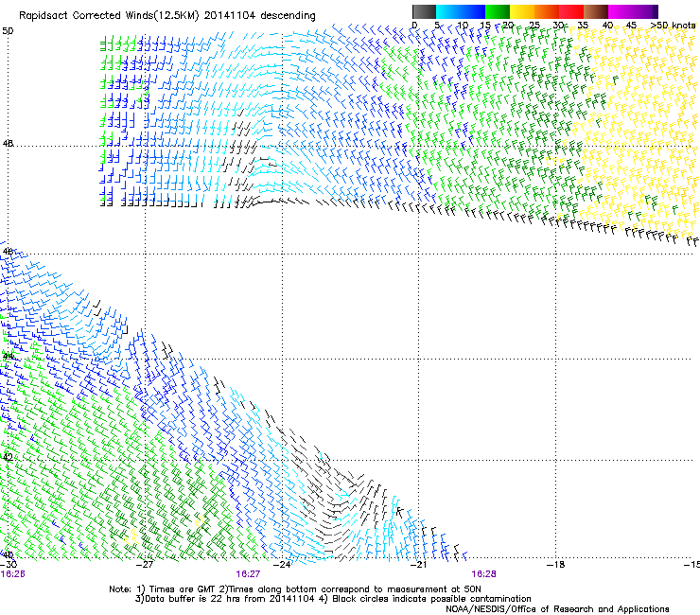This screenshot has height=615, width=700.
Task: Click the legend scale label "10"
Action: click(x=463, y=26)
